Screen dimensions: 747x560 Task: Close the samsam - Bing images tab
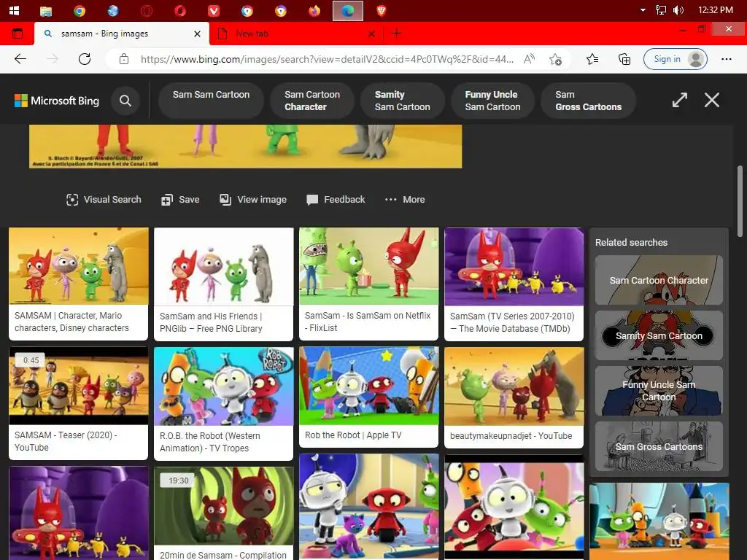click(x=197, y=34)
